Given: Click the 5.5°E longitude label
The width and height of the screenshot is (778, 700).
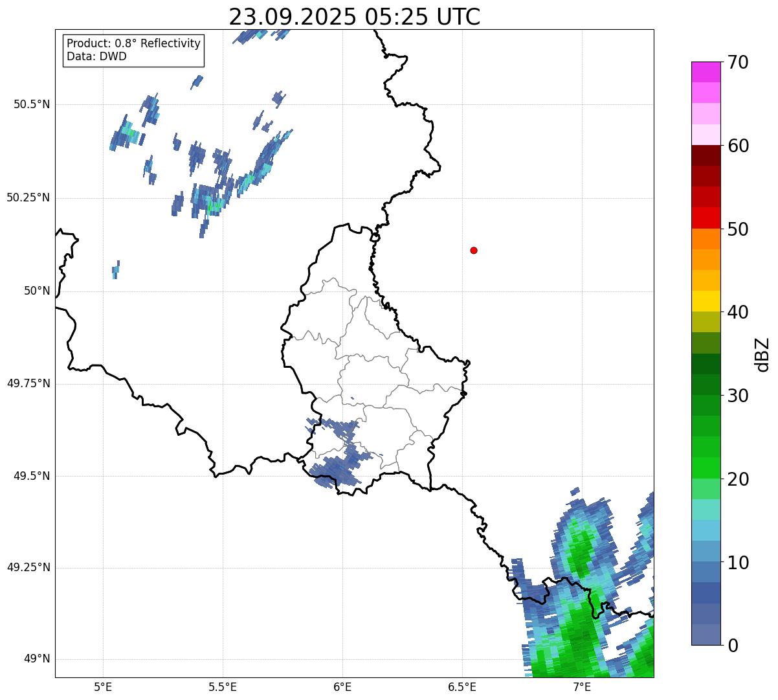Looking at the screenshot, I should click(x=223, y=687).
